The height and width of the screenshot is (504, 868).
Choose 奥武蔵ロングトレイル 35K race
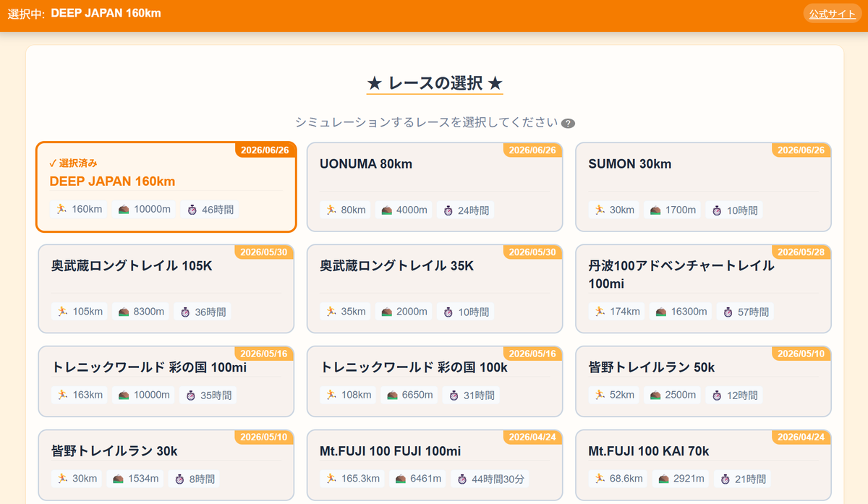click(x=435, y=289)
